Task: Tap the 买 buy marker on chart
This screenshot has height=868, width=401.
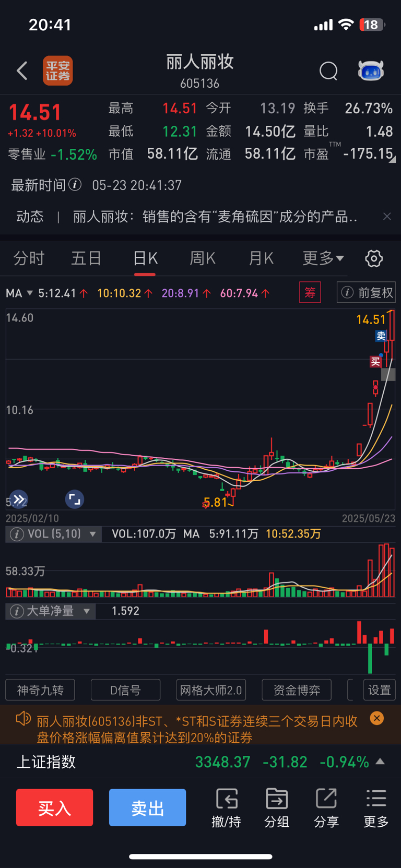Action: 375,361
